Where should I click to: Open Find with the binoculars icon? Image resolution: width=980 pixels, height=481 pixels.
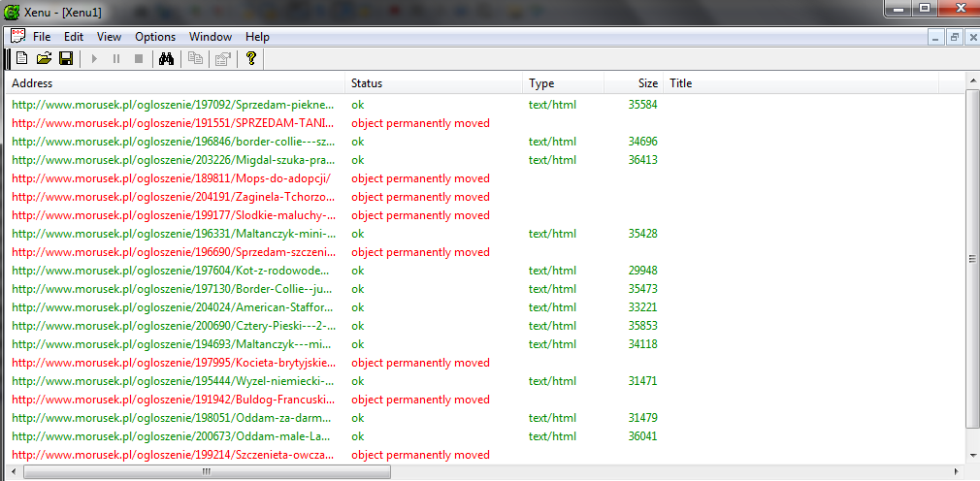pyautogui.click(x=166, y=59)
